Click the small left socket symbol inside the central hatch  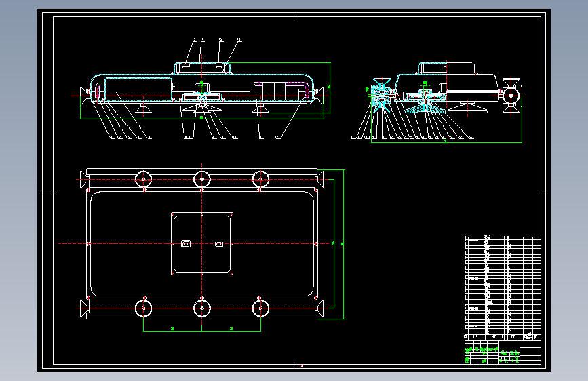click(186, 244)
